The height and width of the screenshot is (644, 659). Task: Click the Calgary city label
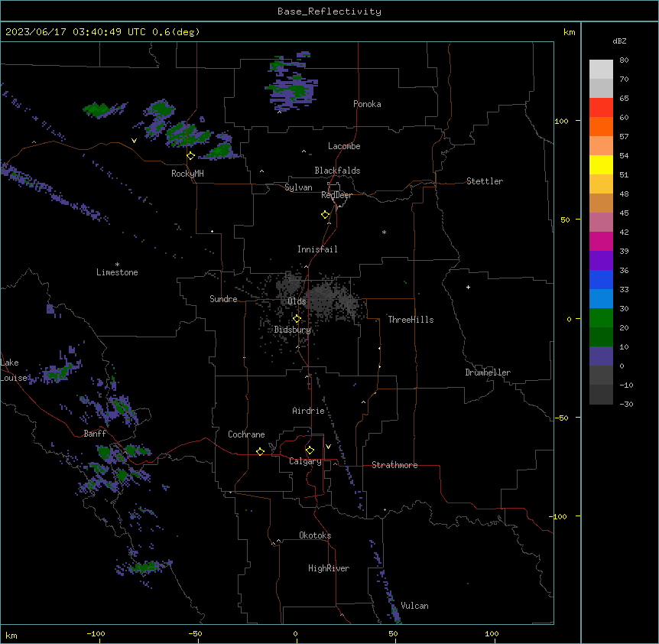point(305,461)
